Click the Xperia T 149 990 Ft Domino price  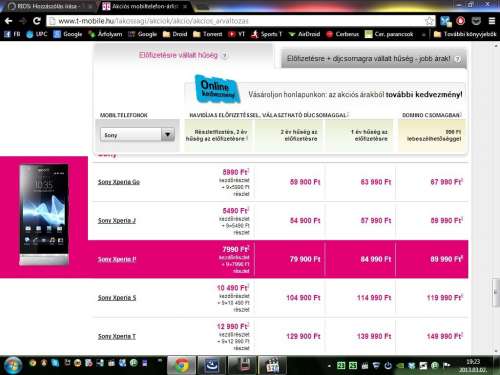[x=445, y=336]
